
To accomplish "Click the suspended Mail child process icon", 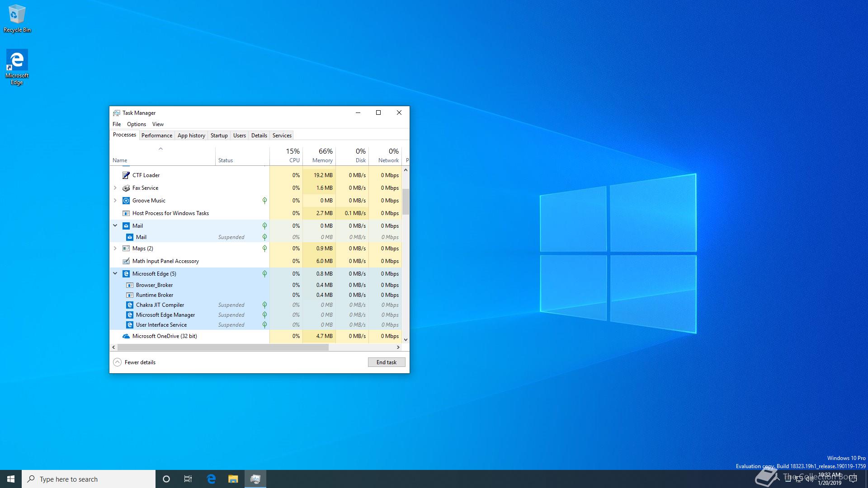I will (130, 237).
